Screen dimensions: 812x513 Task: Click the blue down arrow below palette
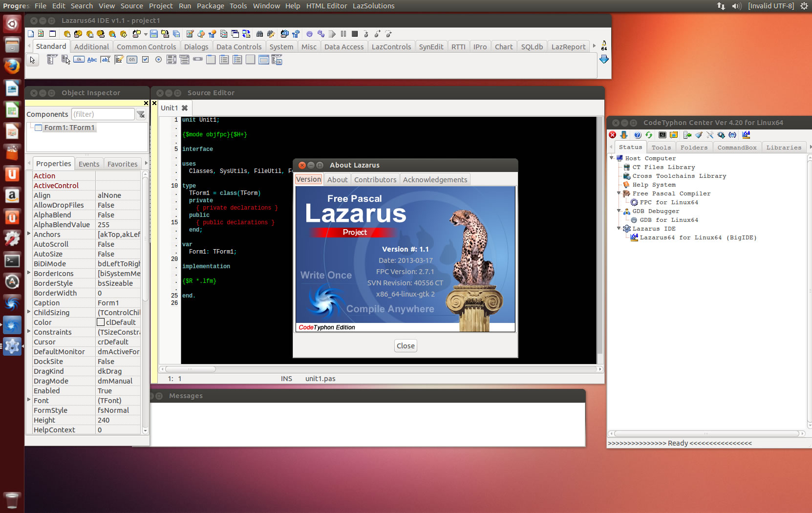604,59
